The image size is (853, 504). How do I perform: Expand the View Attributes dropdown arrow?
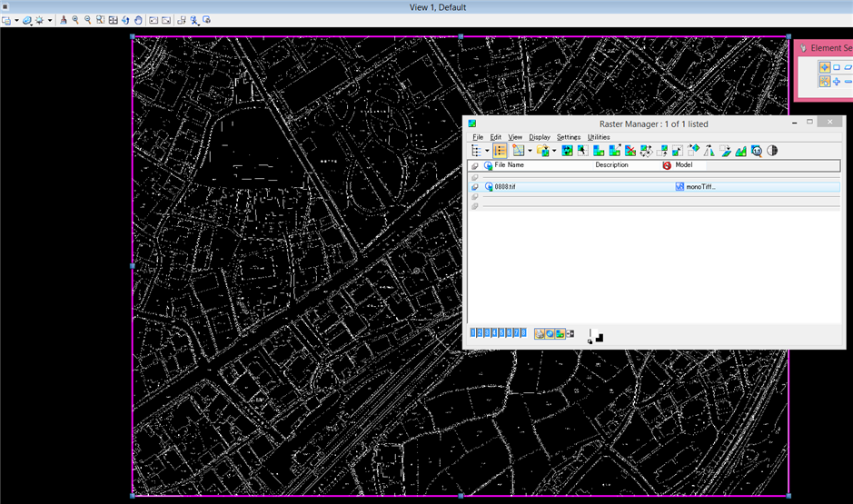pyautogui.click(x=16, y=20)
